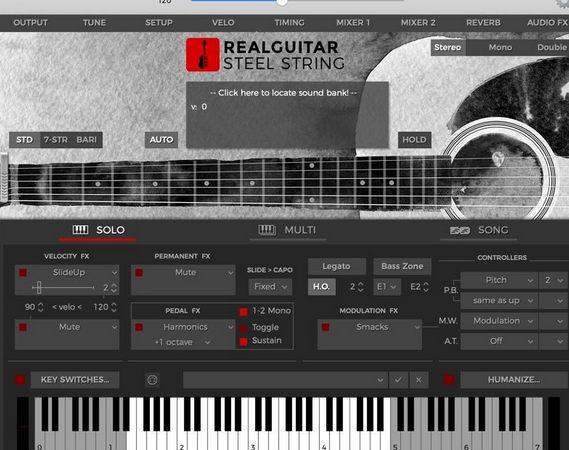Toggle the Harmonics pedal FX red indicator
The image size is (569, 450).
[x=139, y=327]
